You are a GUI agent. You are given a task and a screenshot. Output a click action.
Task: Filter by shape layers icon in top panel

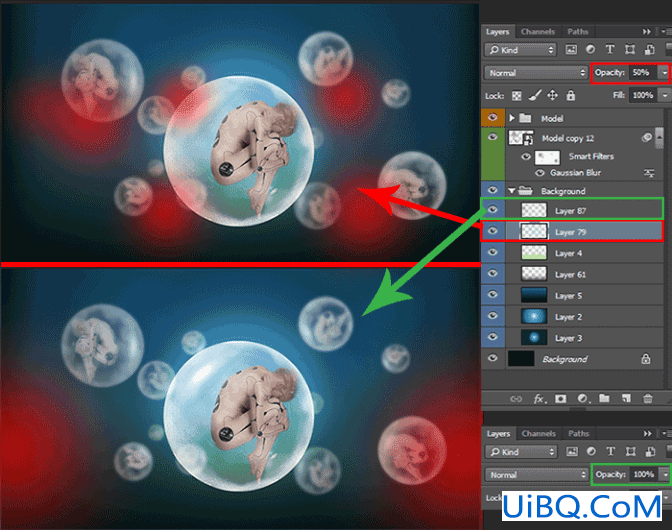coord(630,50)
